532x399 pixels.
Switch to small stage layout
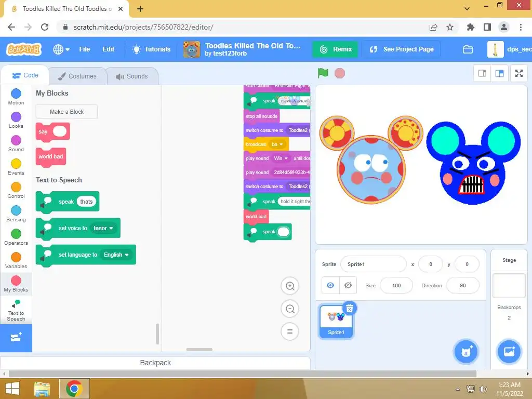pyautogui.click(x=482, y=73)
